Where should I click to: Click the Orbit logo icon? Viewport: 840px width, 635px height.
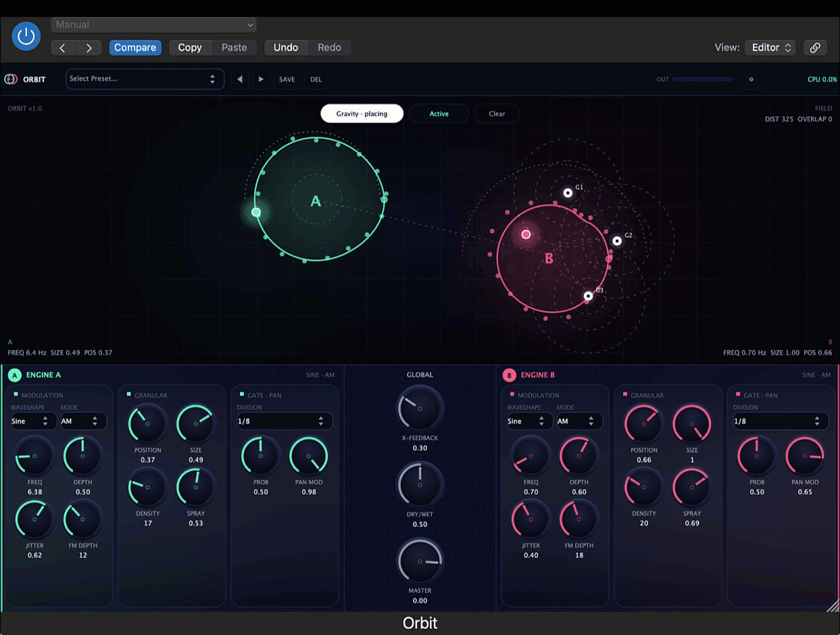11,79
